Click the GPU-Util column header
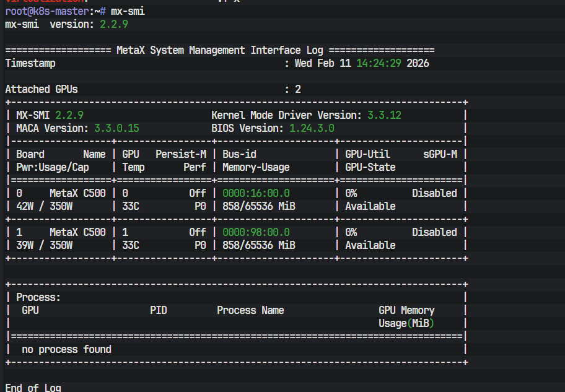The image size is (565, 392). (367, 154)
